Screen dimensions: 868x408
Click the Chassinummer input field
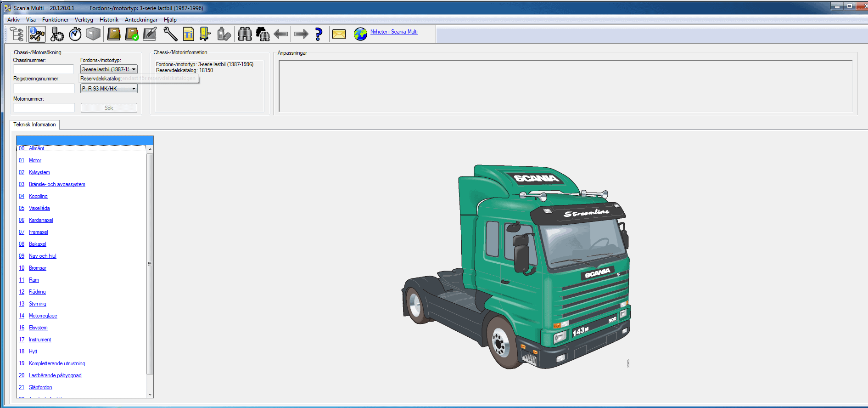click(x=44, y=69)
